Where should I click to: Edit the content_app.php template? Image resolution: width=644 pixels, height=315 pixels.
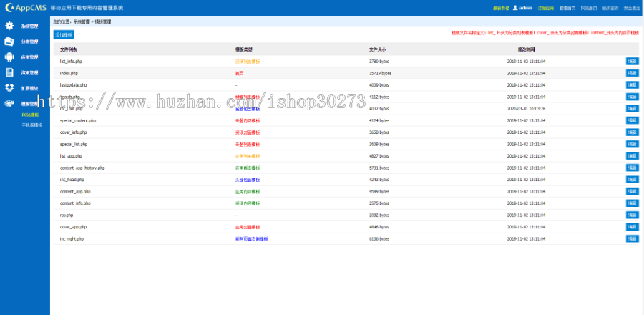(632, 191)
